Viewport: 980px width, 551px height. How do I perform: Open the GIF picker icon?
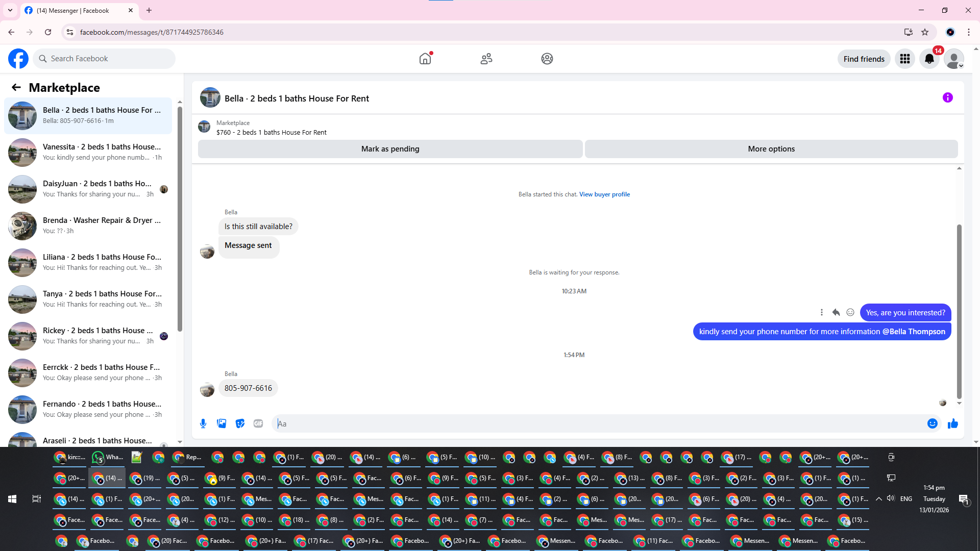258,423
